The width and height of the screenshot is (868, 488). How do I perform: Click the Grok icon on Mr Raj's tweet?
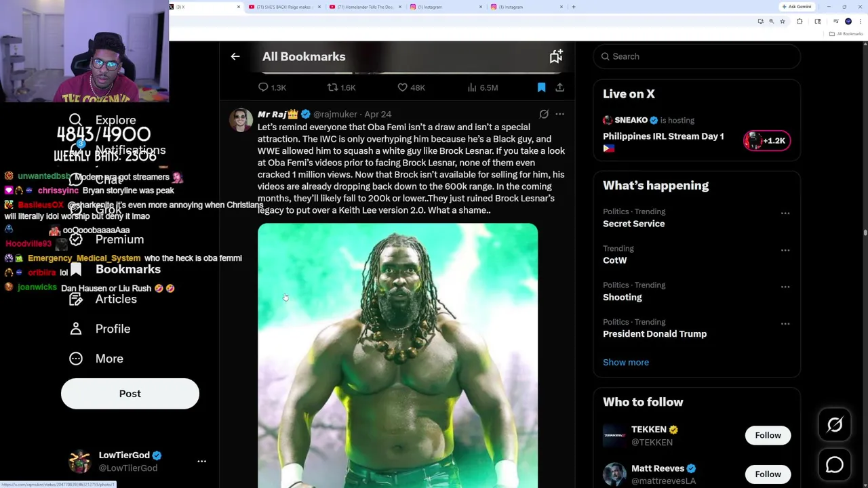coord(544,115)
